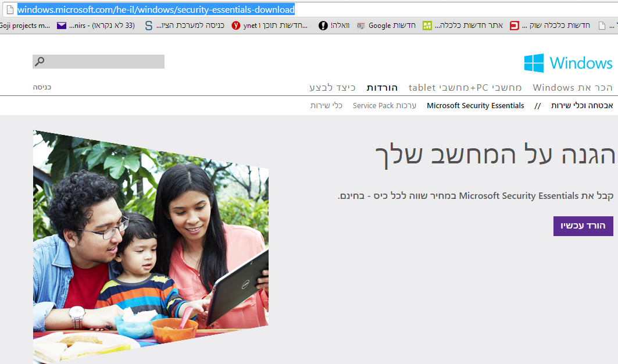The width and height of the screenshot is (618, 364).
Task: Open the וואלה! bookmark
Action: pos(334,26)
